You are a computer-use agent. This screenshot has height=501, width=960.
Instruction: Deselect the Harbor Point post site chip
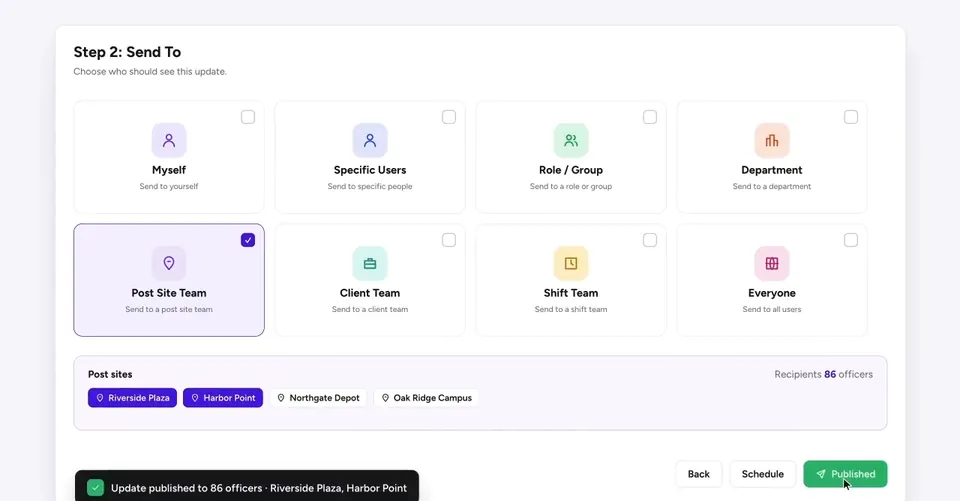pyautogui.click(x=223, y=398)
